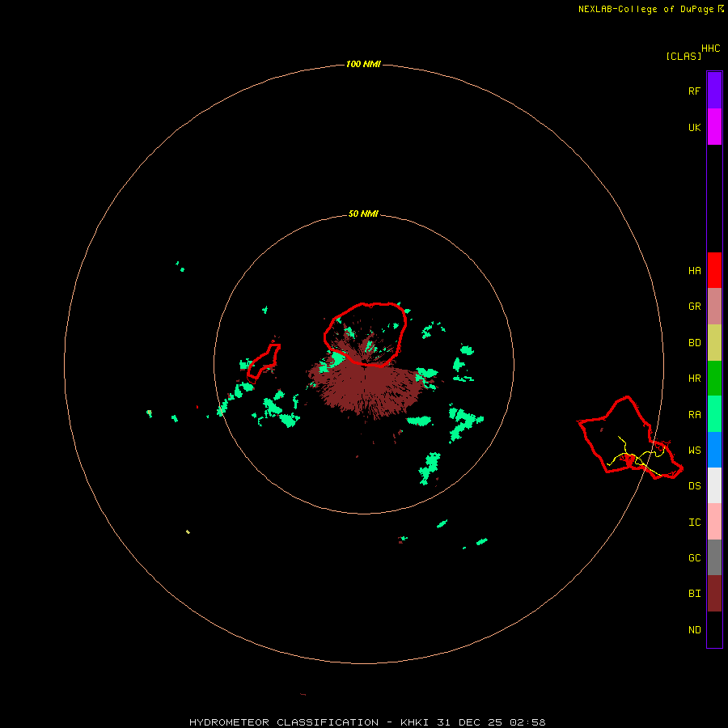Click the WS legend label
The image size is (728, 728).
(x=694, y=451)
